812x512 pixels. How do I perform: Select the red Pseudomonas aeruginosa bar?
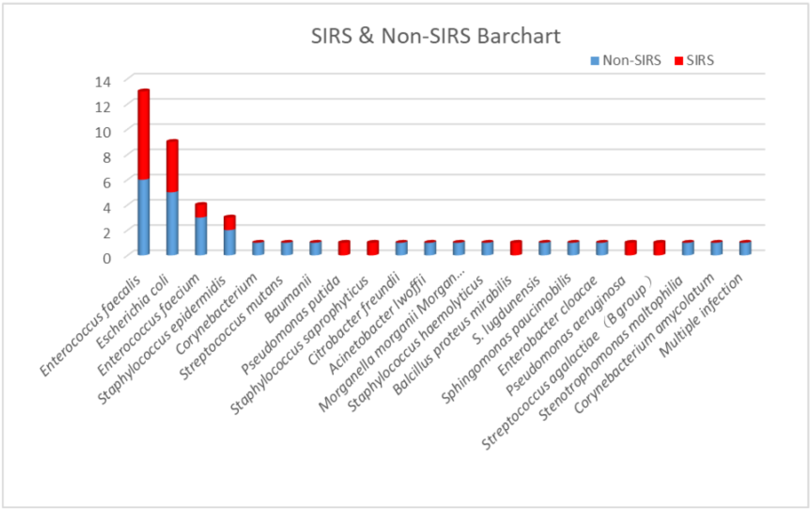(x=631, y=248)
